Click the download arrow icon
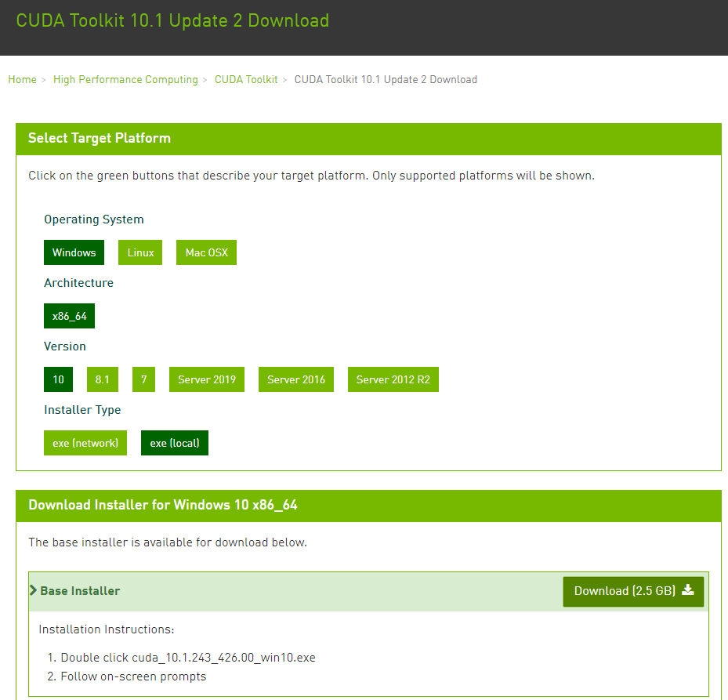This screenshot has height=700, width=728. pos(688,590)
